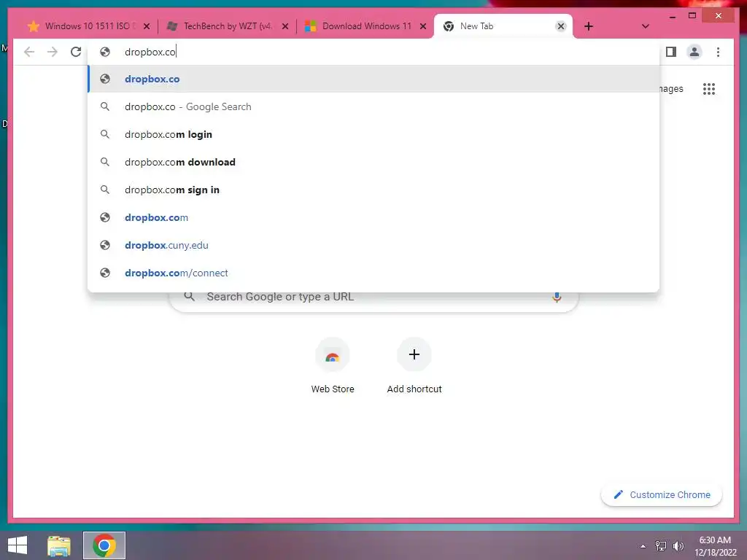Click the Chrome taskbar icon
747x560 pixels.
(104, 545)
